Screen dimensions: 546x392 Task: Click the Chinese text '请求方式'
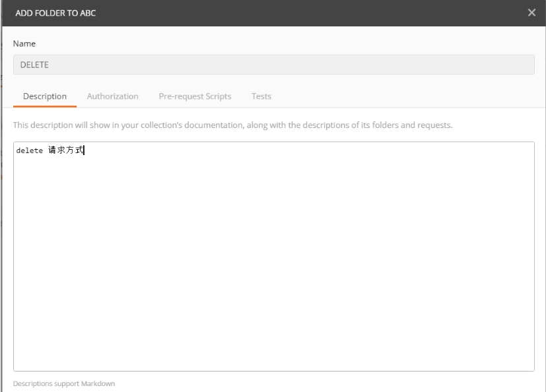click(x=66, y=150)
